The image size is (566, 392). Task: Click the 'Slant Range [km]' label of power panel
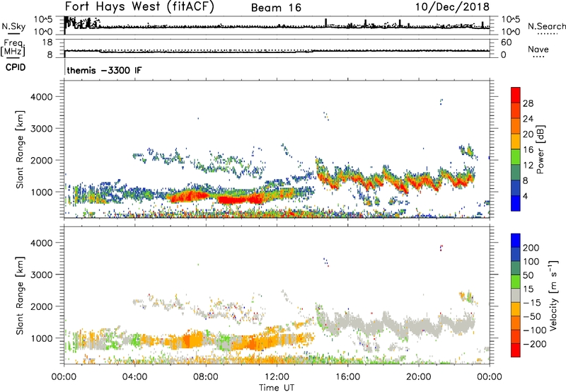coord(20,149)
